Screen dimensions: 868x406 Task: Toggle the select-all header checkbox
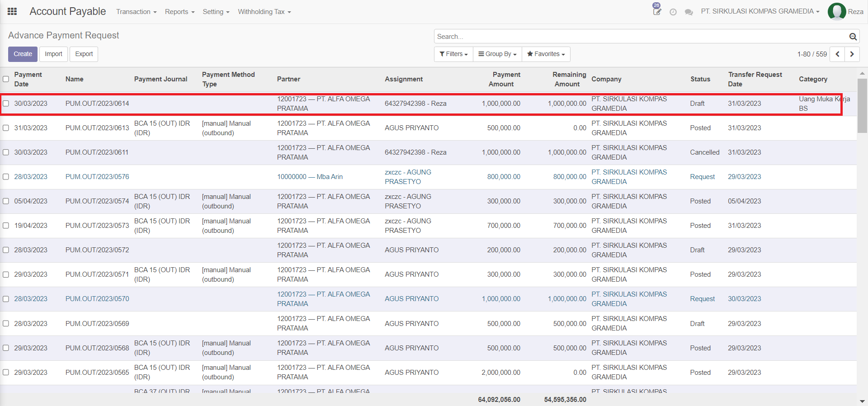click(6, 79)
